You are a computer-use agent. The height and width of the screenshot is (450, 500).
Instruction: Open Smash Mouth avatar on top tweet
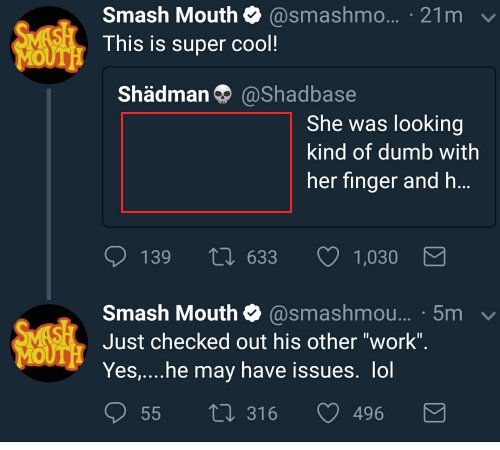pyautogui.click(x=49, y=45)
